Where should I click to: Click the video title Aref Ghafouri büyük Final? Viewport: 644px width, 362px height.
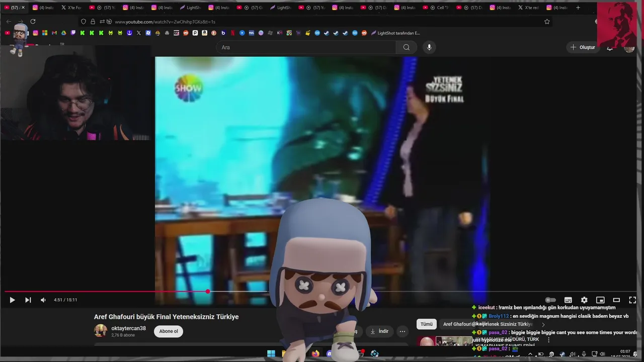click(x=166, y=317)
